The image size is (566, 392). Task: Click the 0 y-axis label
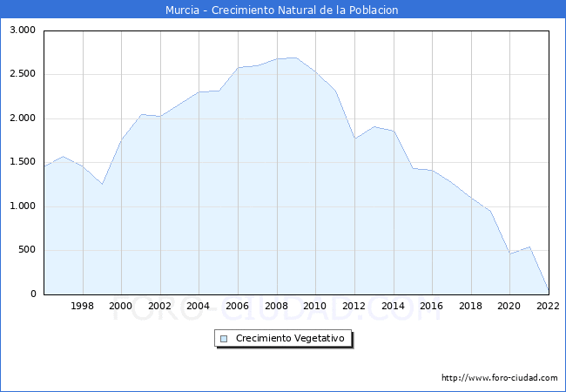33,294
